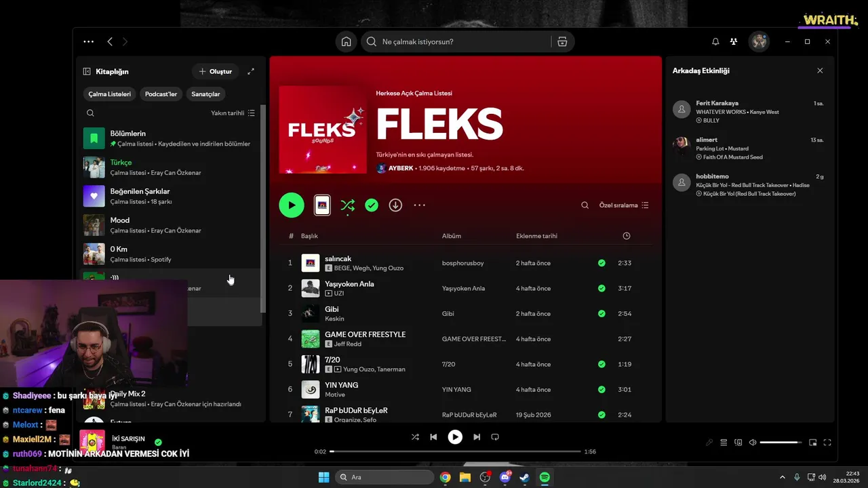Open artist link Motive
Screen dimensions: 868x488
335,394
